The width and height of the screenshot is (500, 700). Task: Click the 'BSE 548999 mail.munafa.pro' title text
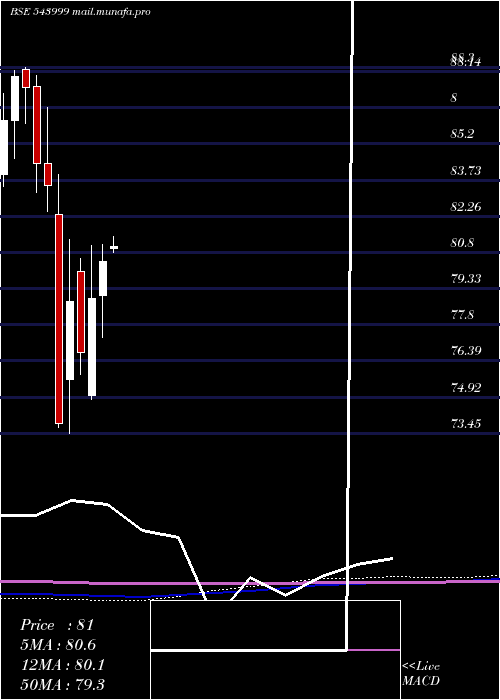coord(80,12)
